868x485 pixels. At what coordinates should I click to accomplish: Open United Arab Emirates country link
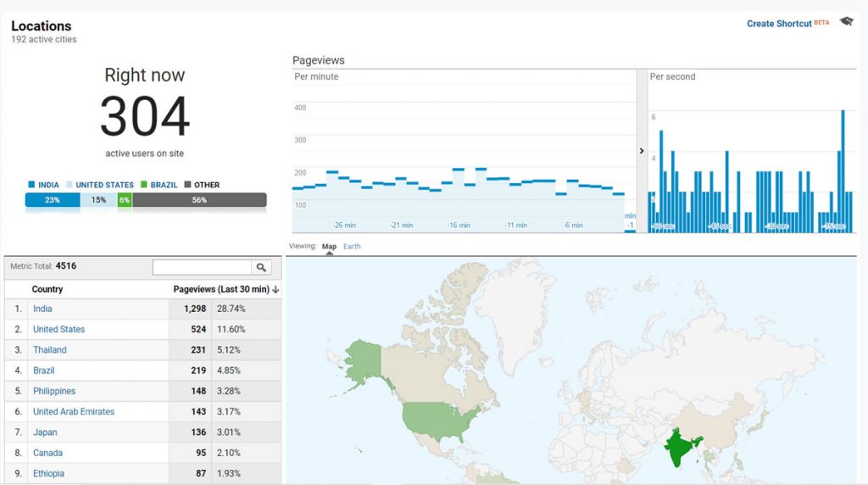coord(74,411)
